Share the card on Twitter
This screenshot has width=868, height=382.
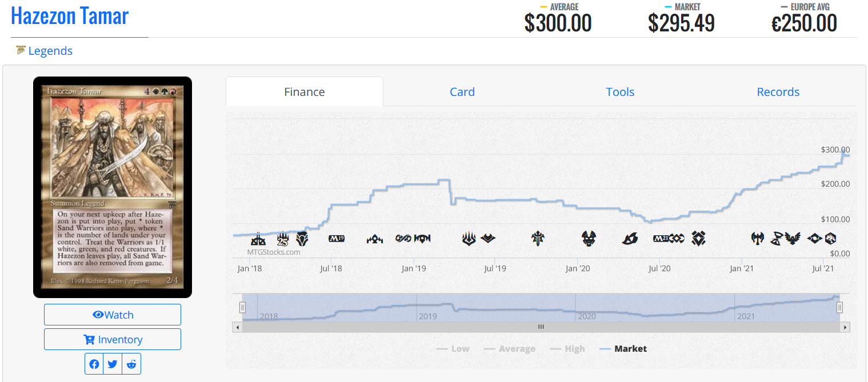point(113,364)
